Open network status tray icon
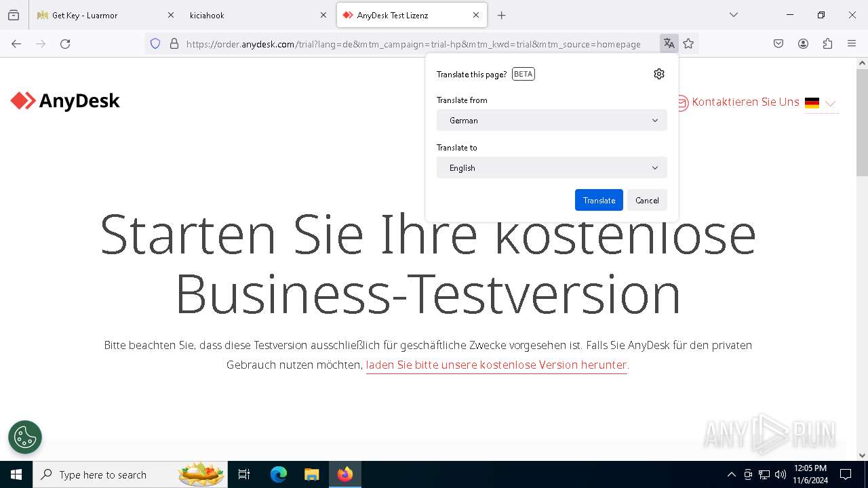Screen dimensions: 868x488 click(764, 474)
